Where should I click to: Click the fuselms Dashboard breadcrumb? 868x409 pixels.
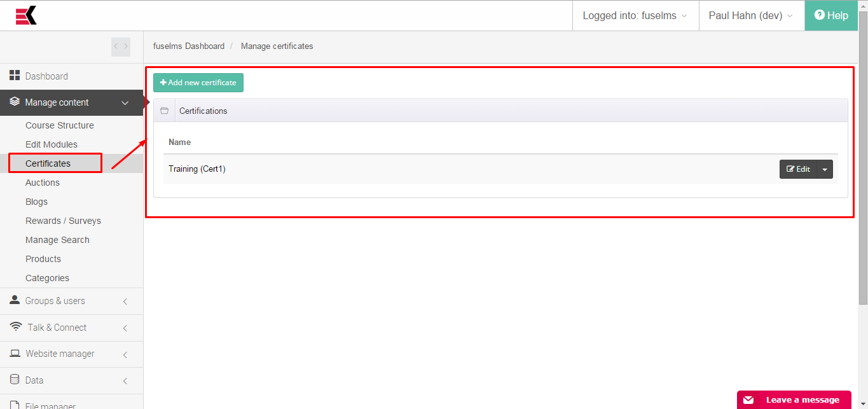click(189, 46)
